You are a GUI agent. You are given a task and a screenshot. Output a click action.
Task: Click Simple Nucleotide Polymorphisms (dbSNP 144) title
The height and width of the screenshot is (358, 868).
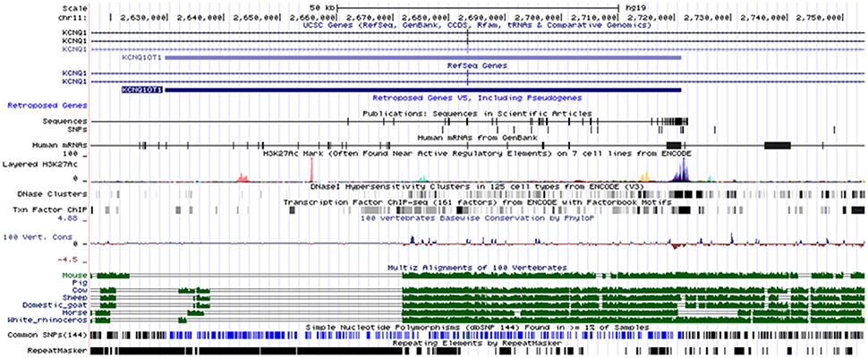[477, 328]
